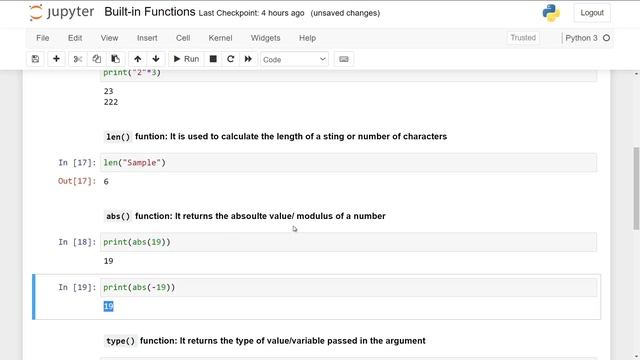This screenshot has height=360, width=640.
Task: Click the output value 6
Action: pos(106,182)
